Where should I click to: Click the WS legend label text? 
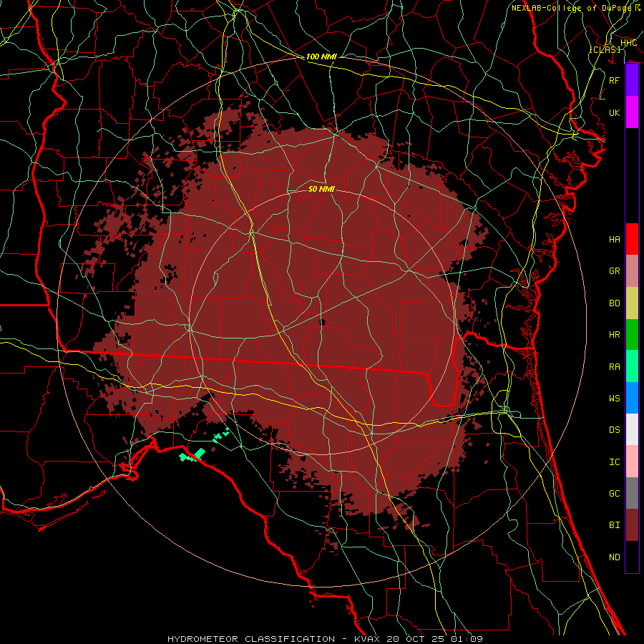[614, 398]
